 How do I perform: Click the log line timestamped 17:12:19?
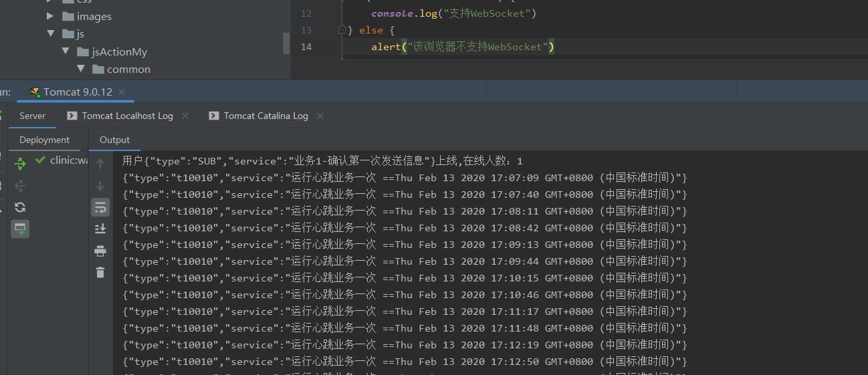(405, 345)
